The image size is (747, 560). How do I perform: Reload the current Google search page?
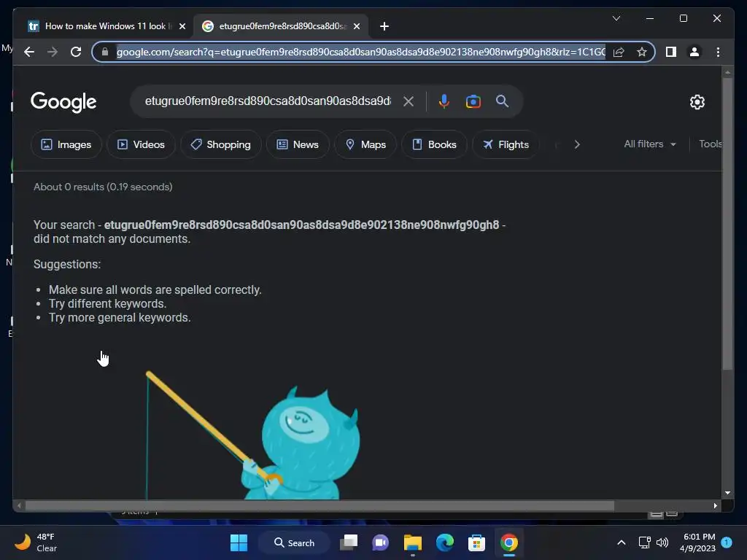pyautogui.click(x=76, y=52)
